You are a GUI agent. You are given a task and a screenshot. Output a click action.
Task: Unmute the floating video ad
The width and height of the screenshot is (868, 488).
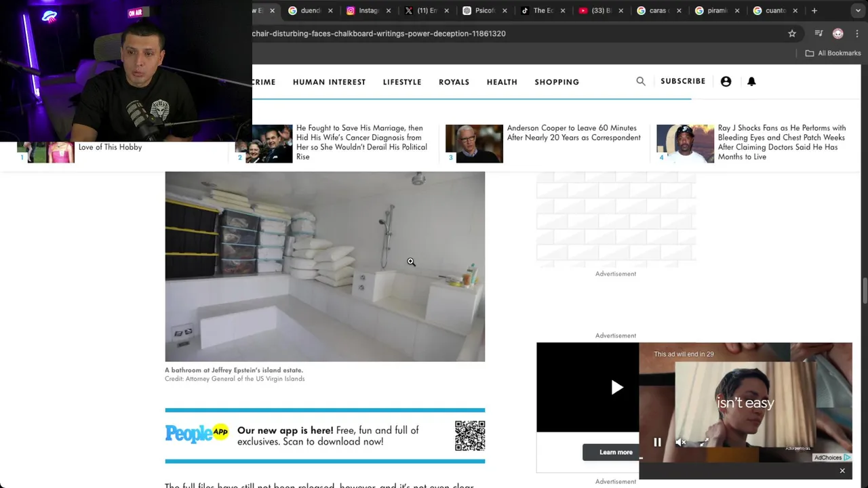(681, 443)
